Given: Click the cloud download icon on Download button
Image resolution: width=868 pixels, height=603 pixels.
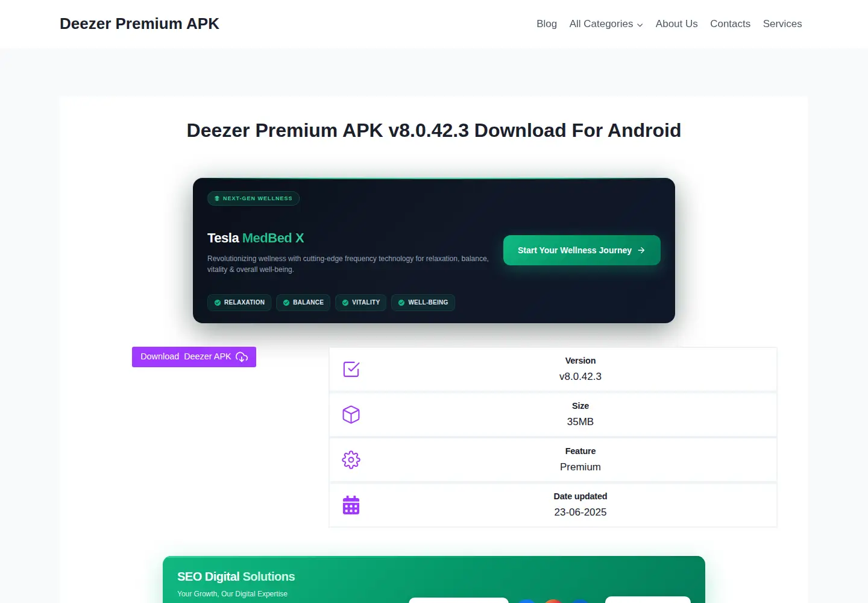Looking at the screenshot, I should [x=242, y=357].
